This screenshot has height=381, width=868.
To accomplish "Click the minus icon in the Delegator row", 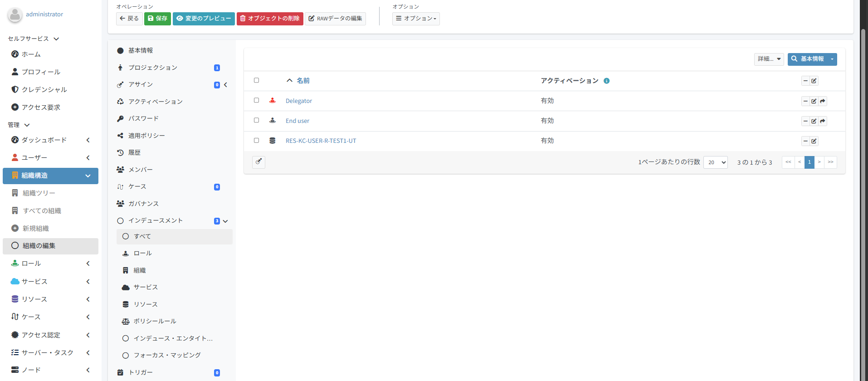I will click(805, 101).
